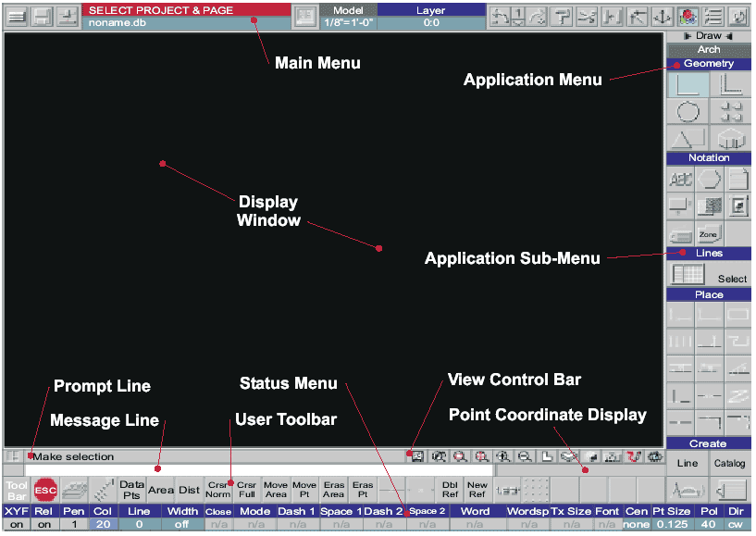Click the red ESC button
The image size is (756, 536).
click(45, 490)
